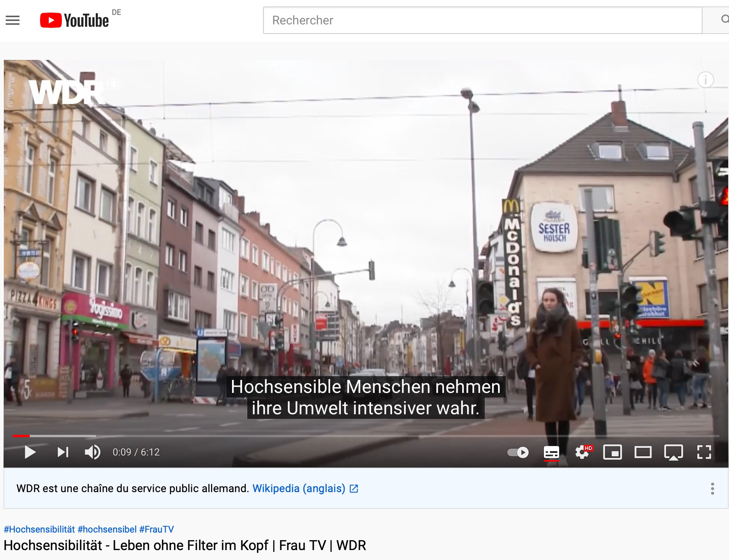Screen dimensions: 729x560
Task: Open the hamburger guide menu
Action: [13, 20]
